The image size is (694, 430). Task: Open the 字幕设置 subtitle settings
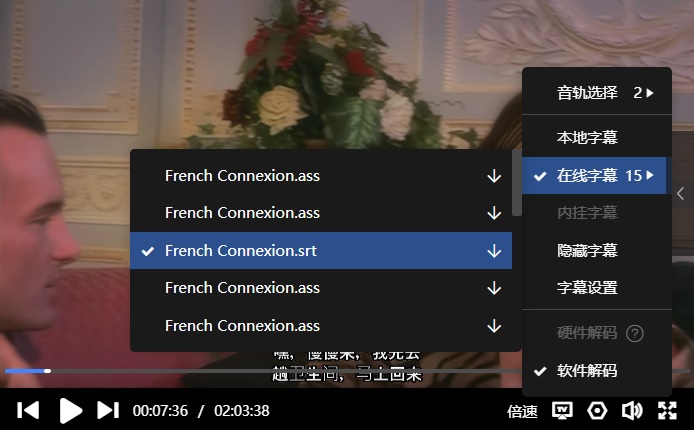597,288
